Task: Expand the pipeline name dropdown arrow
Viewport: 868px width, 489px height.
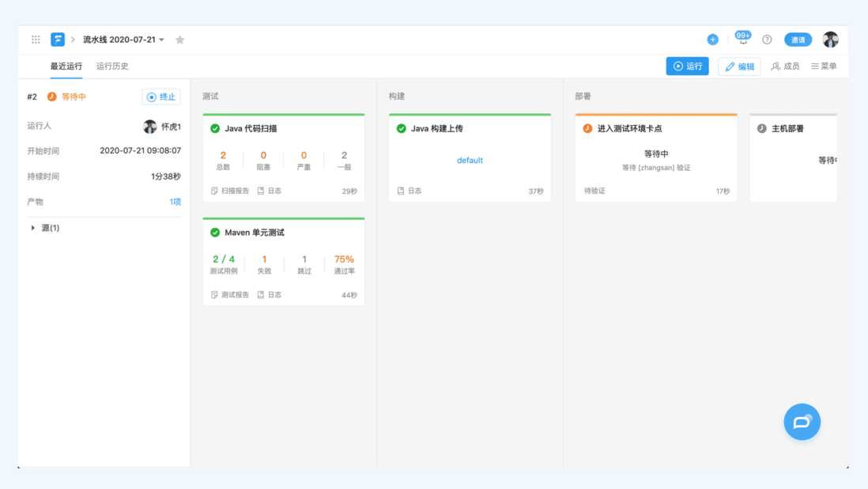Action: point(162,40)
